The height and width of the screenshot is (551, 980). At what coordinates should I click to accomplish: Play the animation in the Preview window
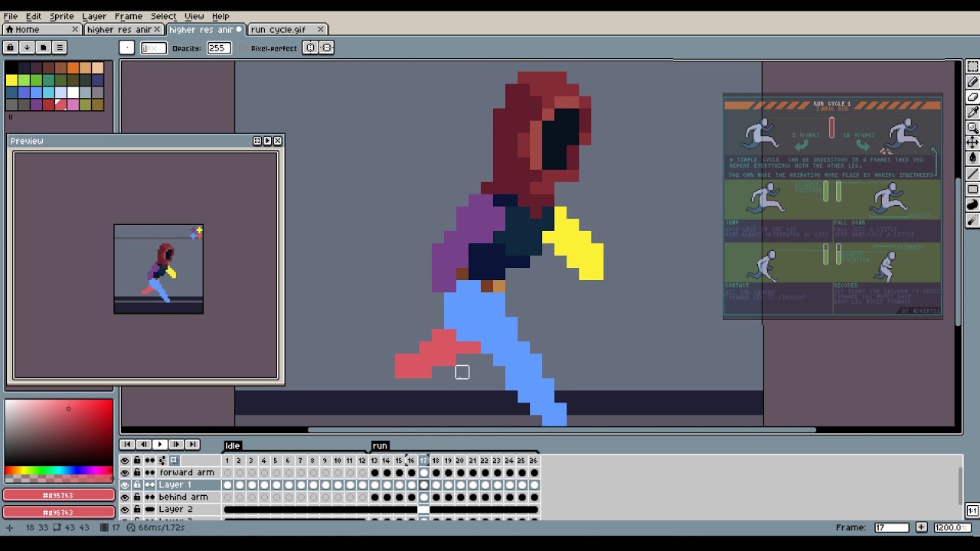click(267, 141)
